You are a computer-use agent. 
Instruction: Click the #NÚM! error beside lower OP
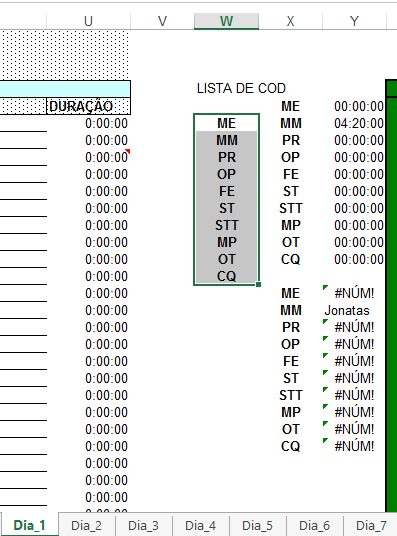pos(354,344)
